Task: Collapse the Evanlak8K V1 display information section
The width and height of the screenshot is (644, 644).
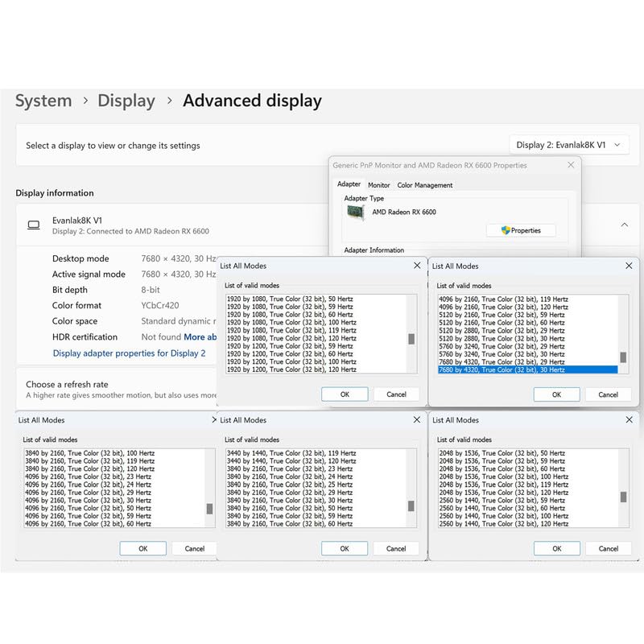Action: [x=624, y=225]
